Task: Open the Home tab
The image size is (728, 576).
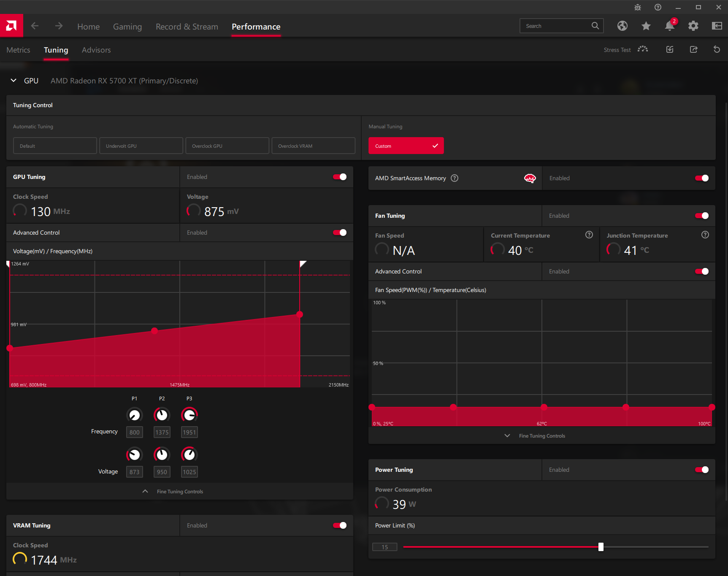Action: click(89, 27)
